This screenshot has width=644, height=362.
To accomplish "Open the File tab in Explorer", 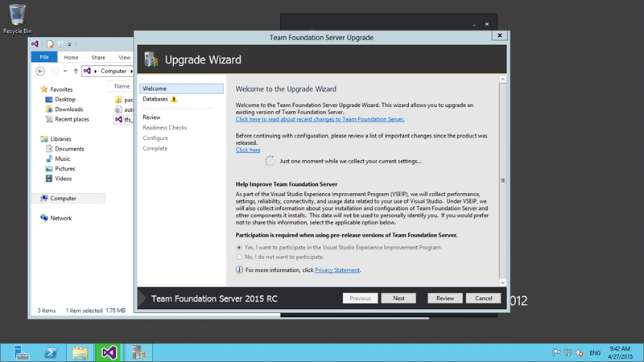I will click(x=44, y=57).
